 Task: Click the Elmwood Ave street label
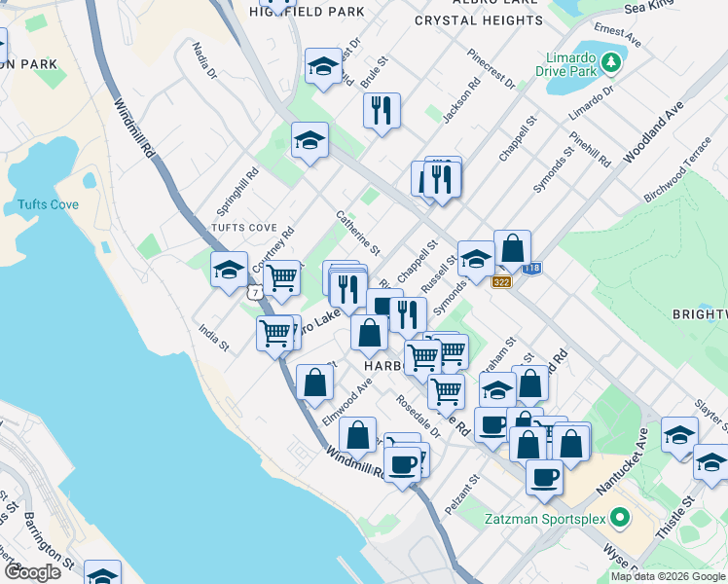[347, 402]
